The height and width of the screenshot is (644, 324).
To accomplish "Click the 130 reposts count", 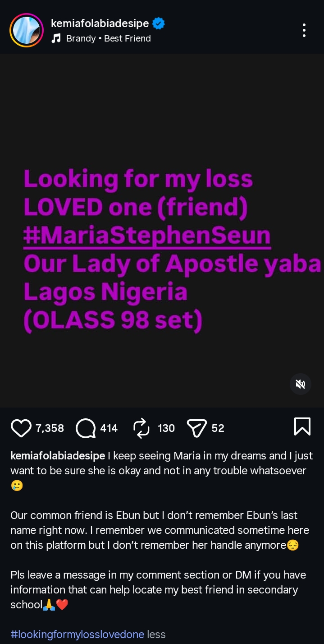I will click(166, 428).
